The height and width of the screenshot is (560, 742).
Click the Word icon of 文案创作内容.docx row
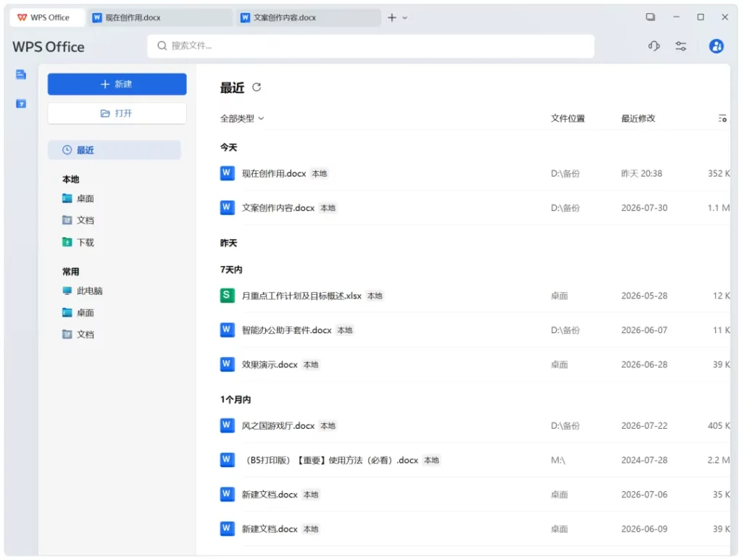pos(227,208)
